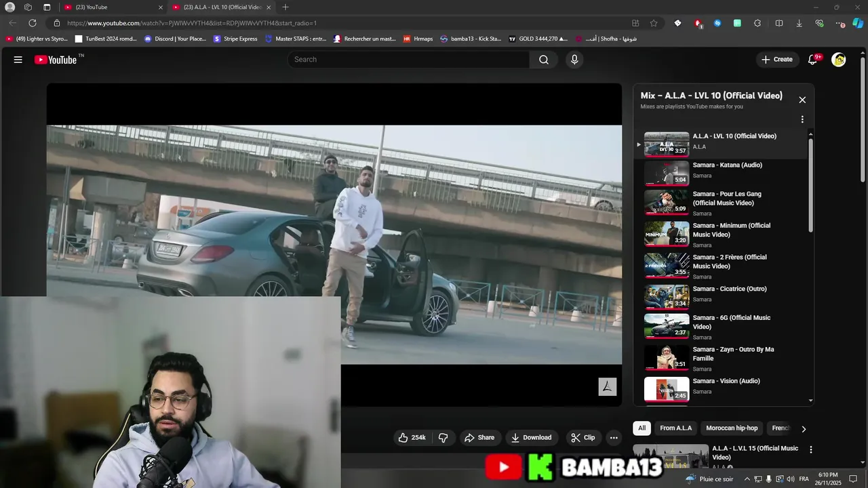The height and width of the screenshot is (488, 868).
Task: Download the video
Action: tap(531, 438)
